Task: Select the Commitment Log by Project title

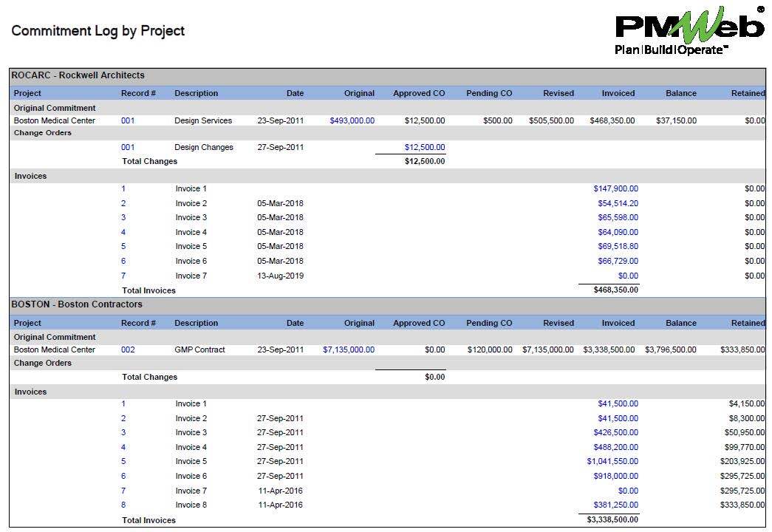Action: point(98,31)
